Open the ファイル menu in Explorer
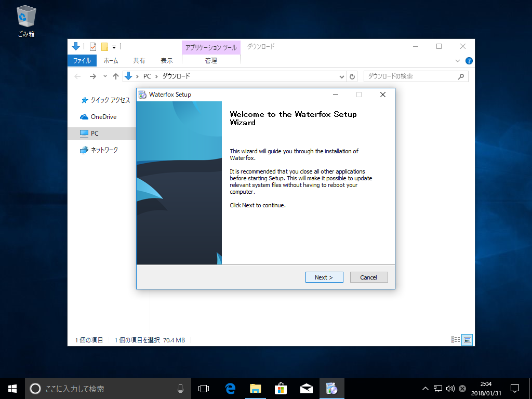This screenshot has height=399, width=532. (x=82, y=61)
